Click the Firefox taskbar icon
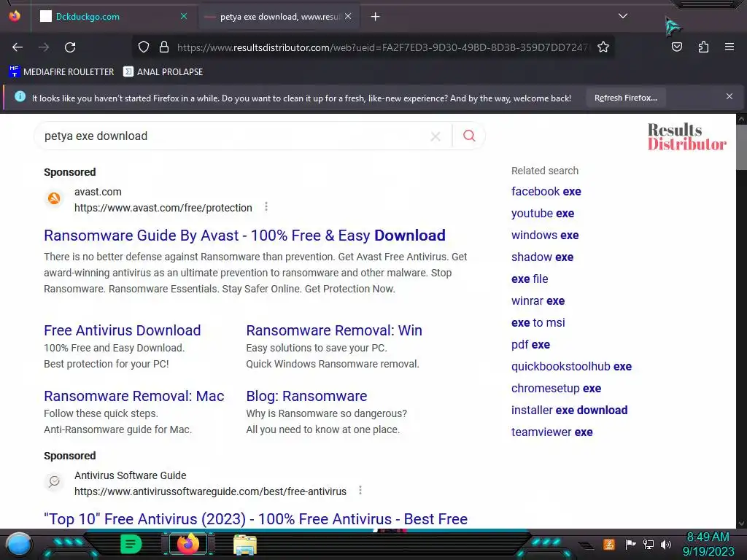Image resolution: width=747 pixels, height=560 pixels. click(187, 544)
